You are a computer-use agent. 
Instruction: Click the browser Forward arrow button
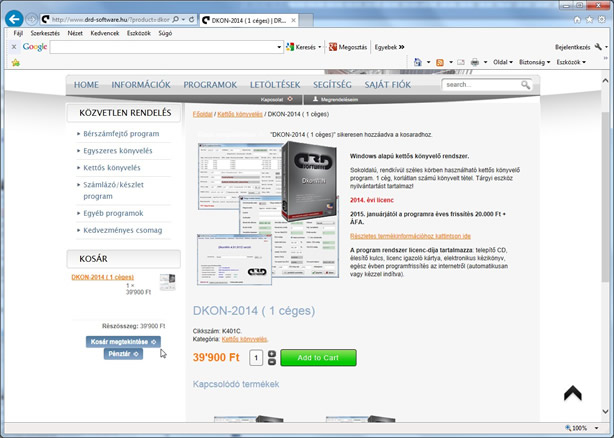pos(32,19)
